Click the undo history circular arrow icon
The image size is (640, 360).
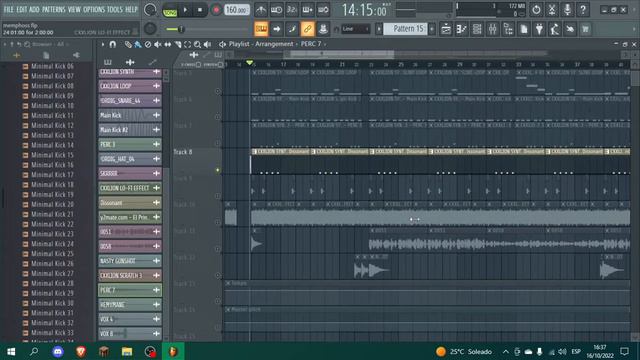pos(536,9)
